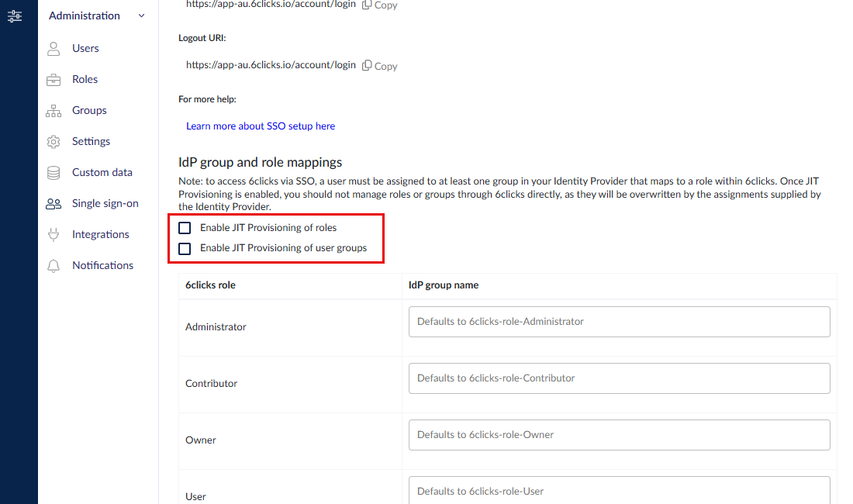This screenshot has width=853, height=504.
Task: Enable JIT Provisioning of roles checkbox
Action: [185, 228]
